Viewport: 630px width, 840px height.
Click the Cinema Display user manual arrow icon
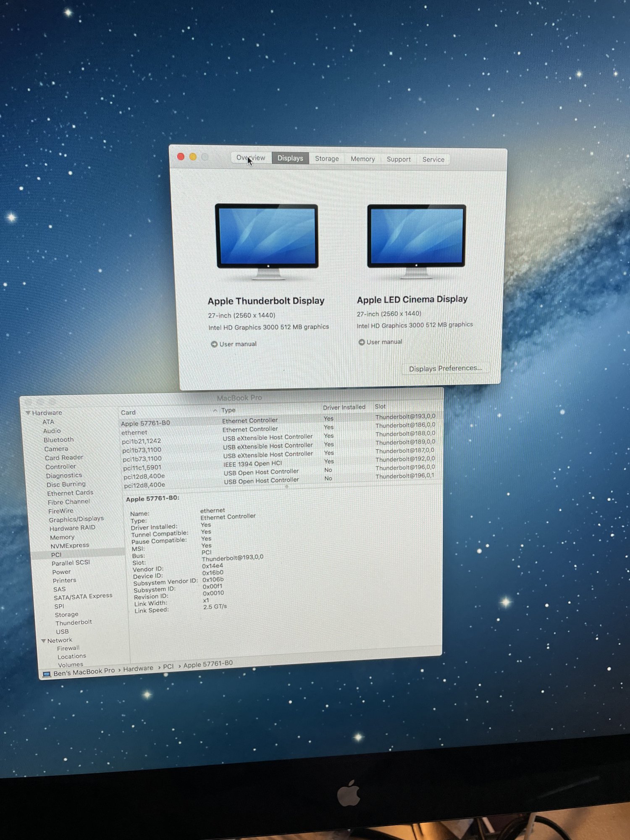362,342
